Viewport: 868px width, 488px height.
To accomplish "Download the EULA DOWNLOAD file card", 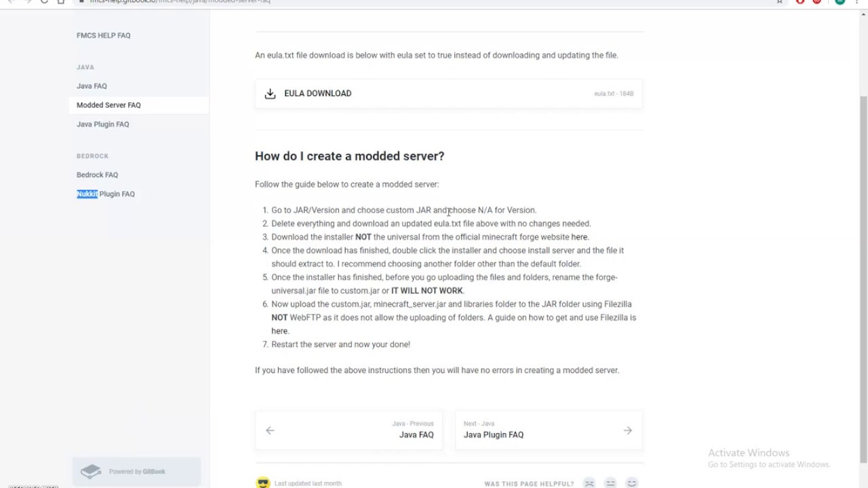I will coord(448,94).
